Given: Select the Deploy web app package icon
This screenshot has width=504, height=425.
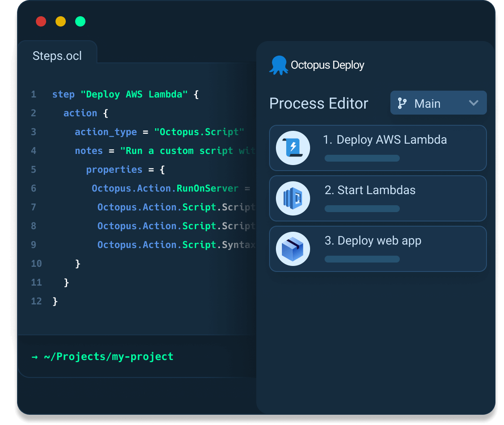Looking at the screenshot, I should point(293,248).
